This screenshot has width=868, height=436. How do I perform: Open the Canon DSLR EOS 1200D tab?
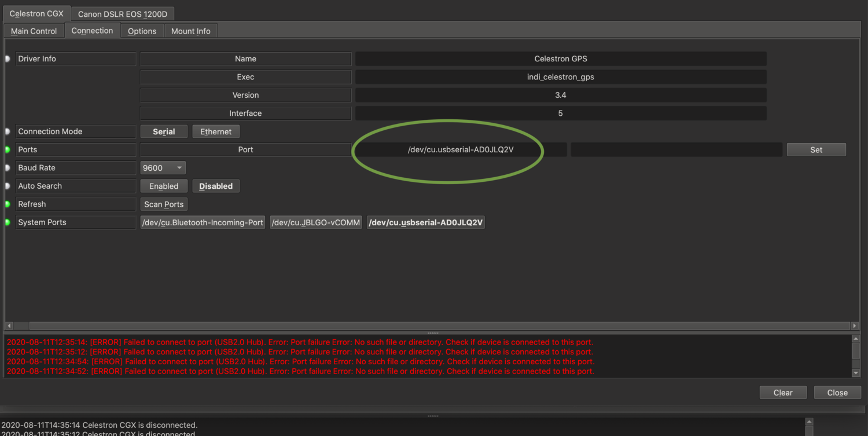tap(123, 14)
